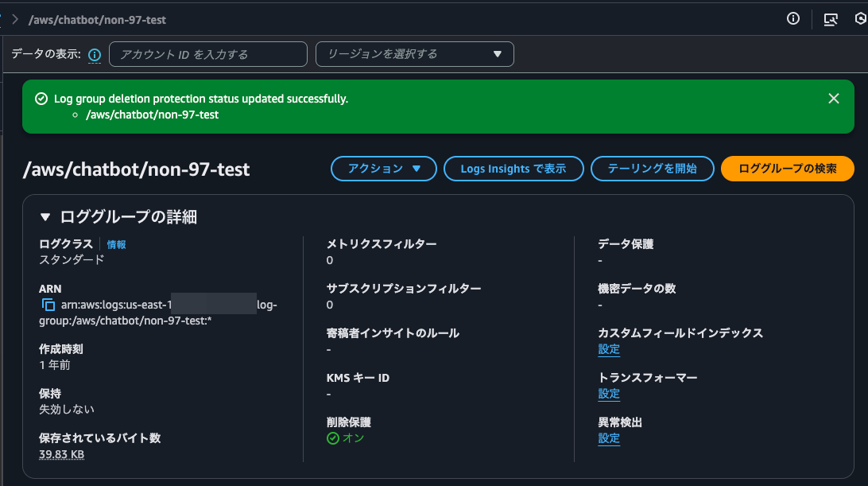Open 設定 under トランスフォーマー
The width and height of the screenshot is (868, 486).
(x=608, y=394)
